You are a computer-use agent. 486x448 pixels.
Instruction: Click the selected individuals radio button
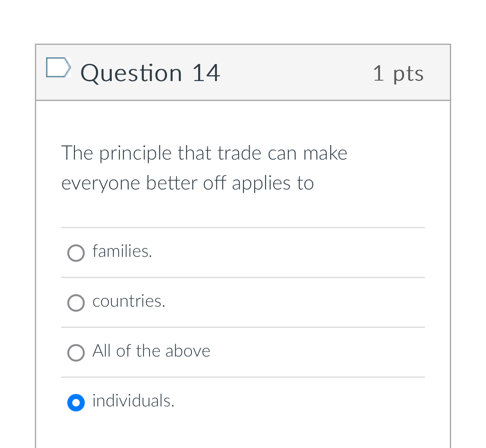76,403
